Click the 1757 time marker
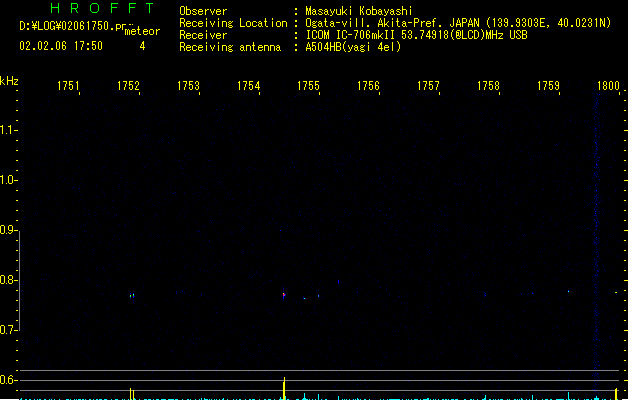 428,86
